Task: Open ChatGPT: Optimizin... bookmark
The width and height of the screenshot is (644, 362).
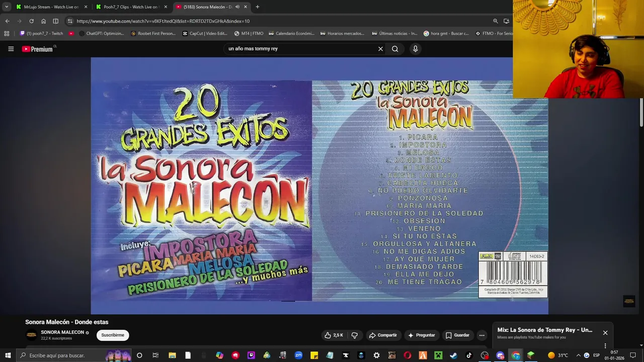Action: coord(102,34)
